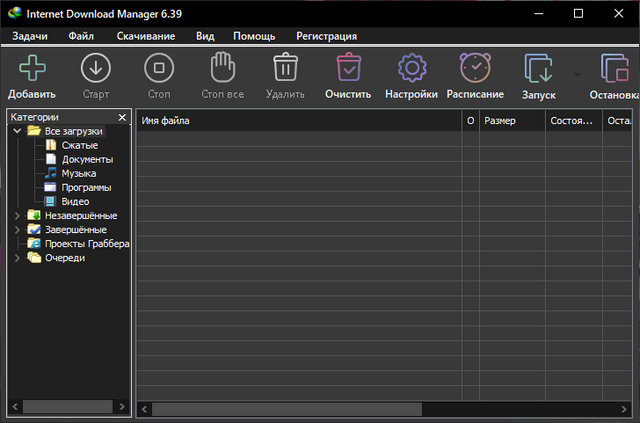Click the Удалить trash can icon

(x=286, y=68)
